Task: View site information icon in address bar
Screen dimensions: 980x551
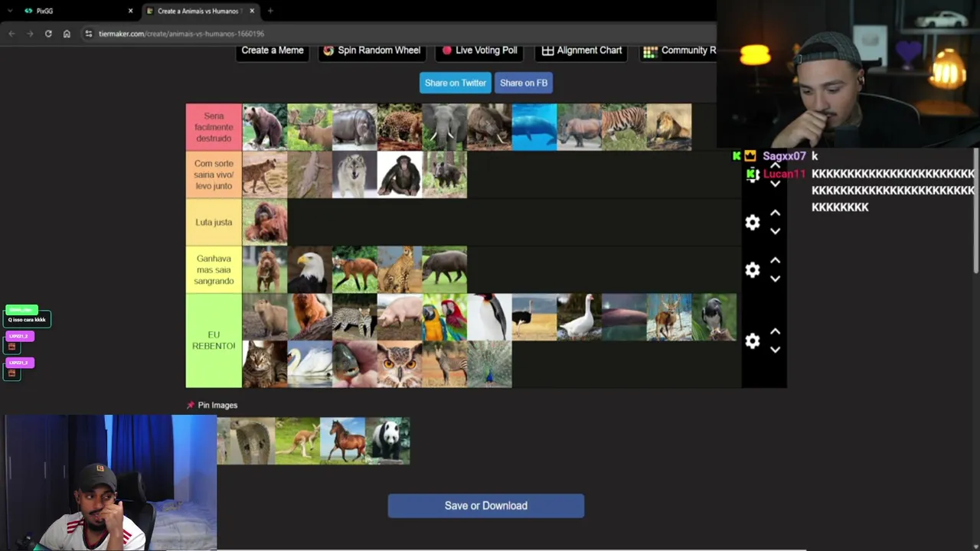Action: (89, 34)
